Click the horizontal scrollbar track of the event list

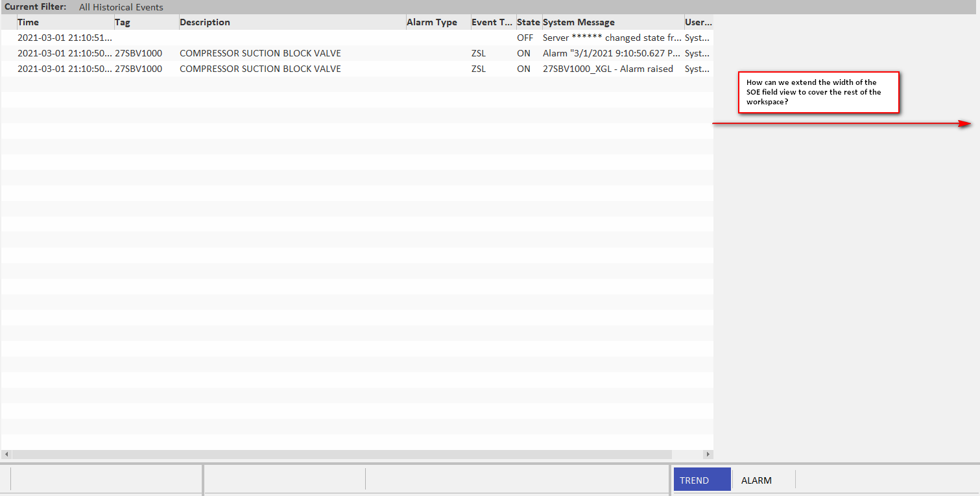(x=357, y=455)
